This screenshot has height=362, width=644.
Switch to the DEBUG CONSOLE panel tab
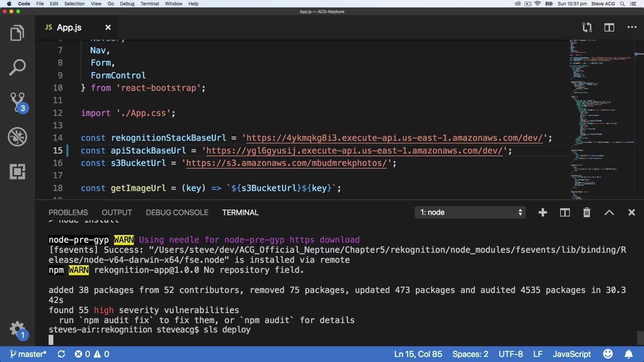[177, 213]
